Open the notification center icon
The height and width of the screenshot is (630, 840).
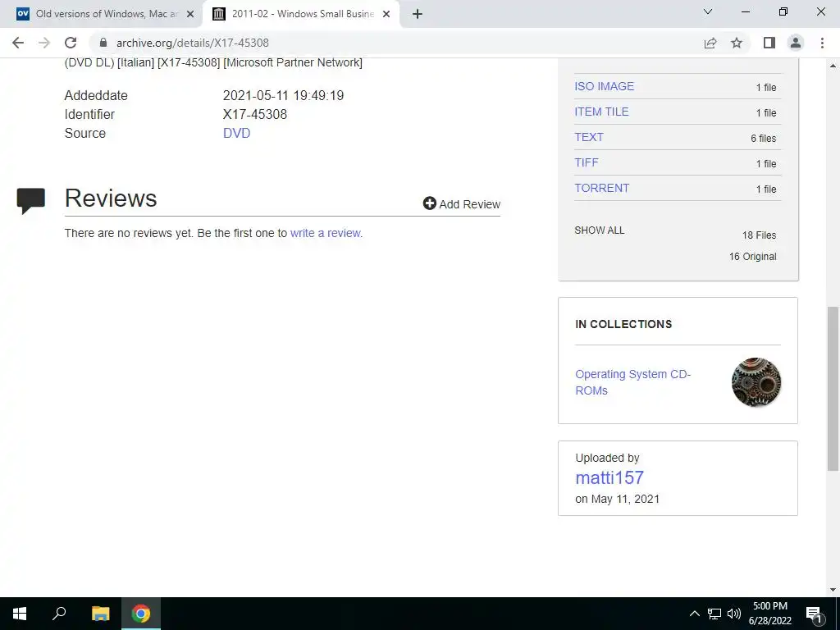click(x=814, y=614)
